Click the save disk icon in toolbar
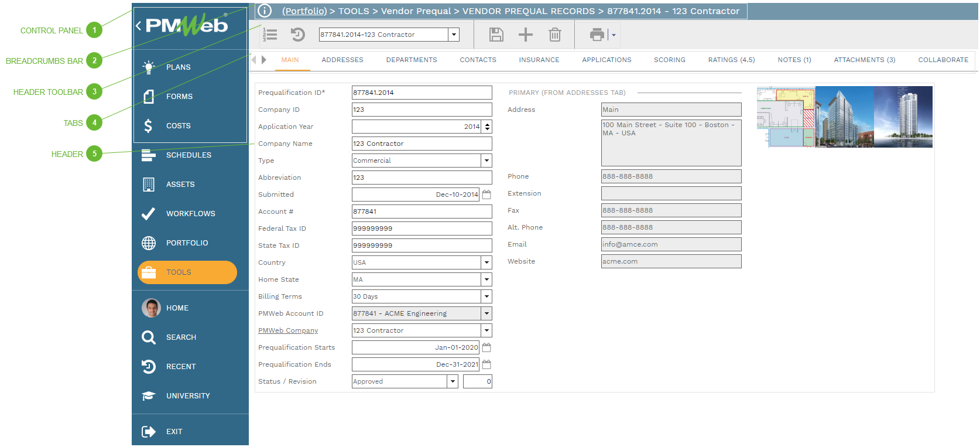Viewport: 980px width, 447px height. (x=496, y=35)
